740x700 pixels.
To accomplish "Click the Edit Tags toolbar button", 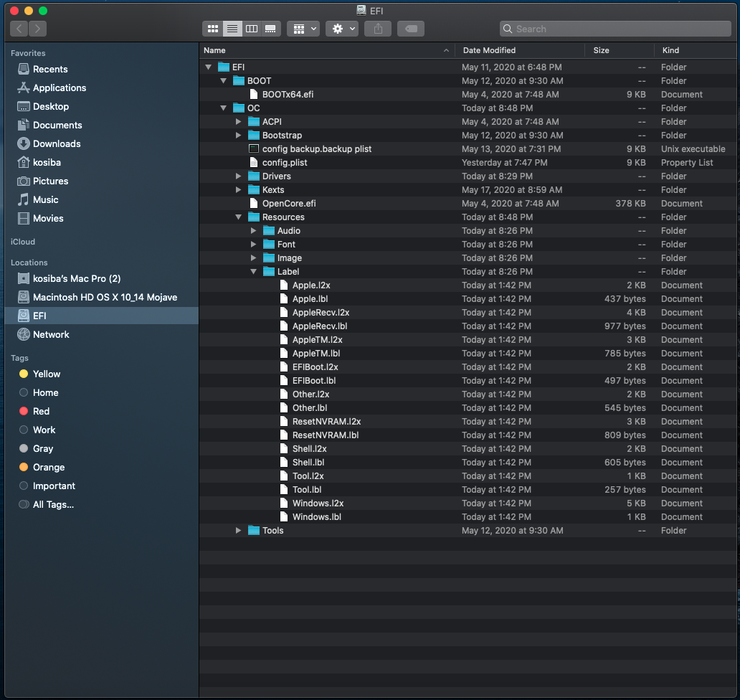I will [x=411, y=29].
